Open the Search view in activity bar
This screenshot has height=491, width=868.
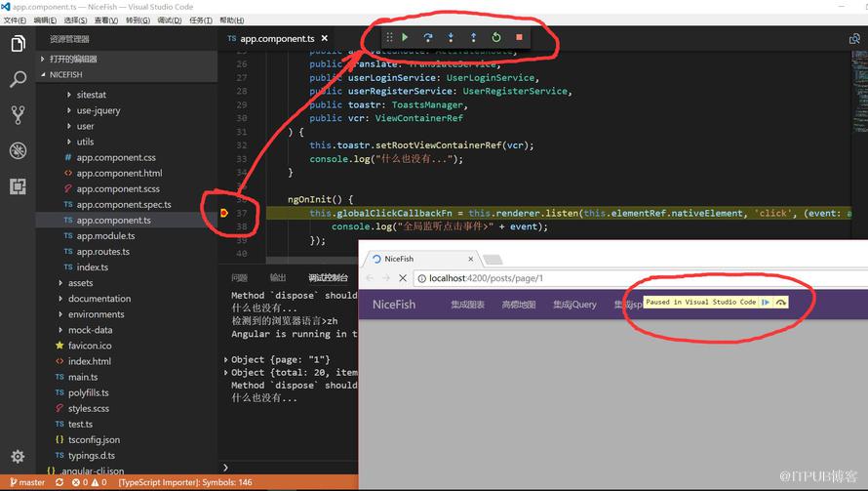click(x=18, y=79)
